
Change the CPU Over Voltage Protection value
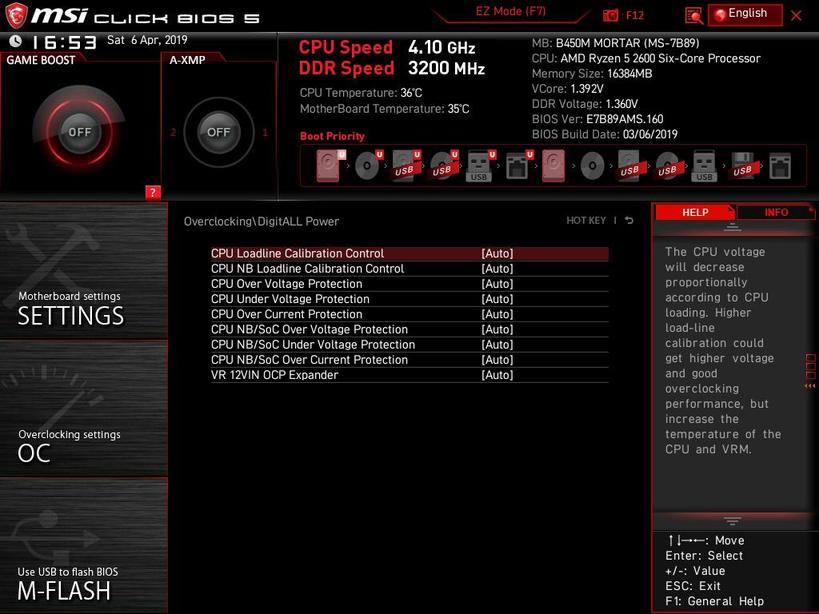(x=497, y=284)
